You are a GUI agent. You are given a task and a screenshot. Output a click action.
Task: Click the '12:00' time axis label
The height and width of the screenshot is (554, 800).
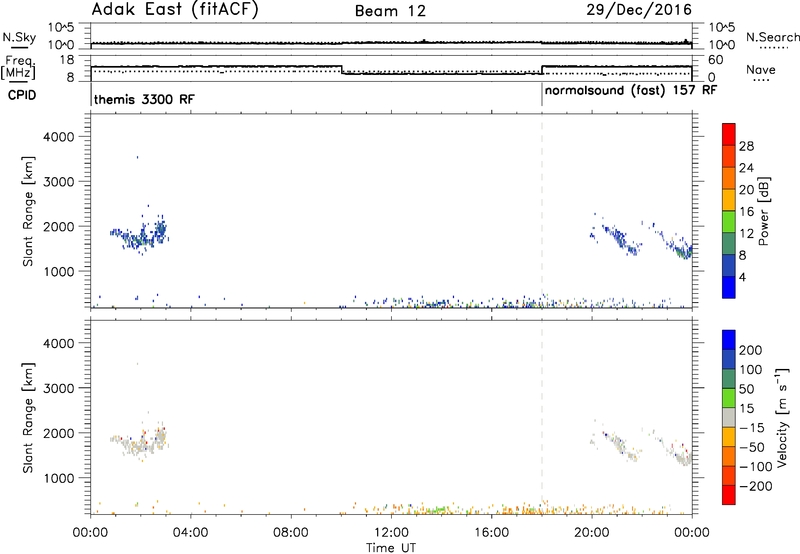pos(391,533)
